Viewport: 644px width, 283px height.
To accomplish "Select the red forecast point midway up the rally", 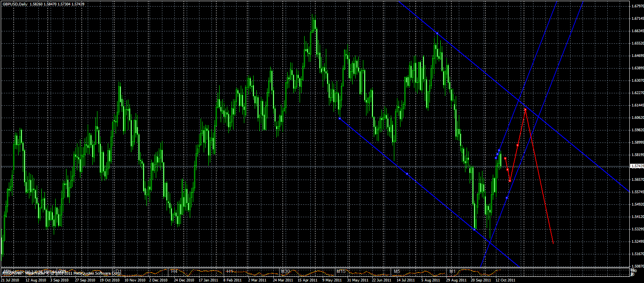I will (x=517, y=145).
